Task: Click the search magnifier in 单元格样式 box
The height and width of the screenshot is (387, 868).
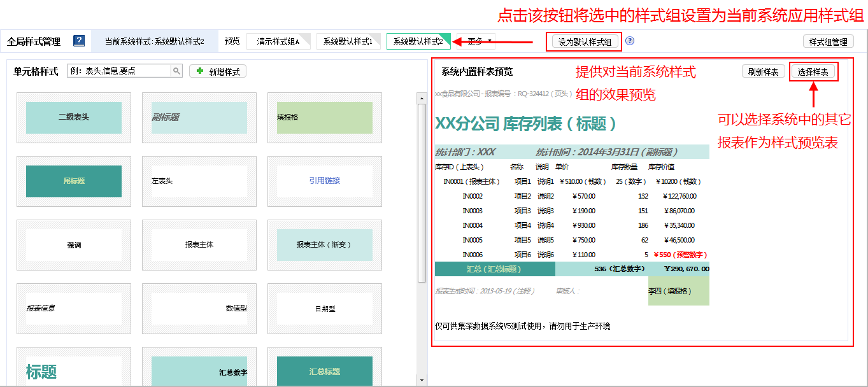Action: tap(177, 71)
